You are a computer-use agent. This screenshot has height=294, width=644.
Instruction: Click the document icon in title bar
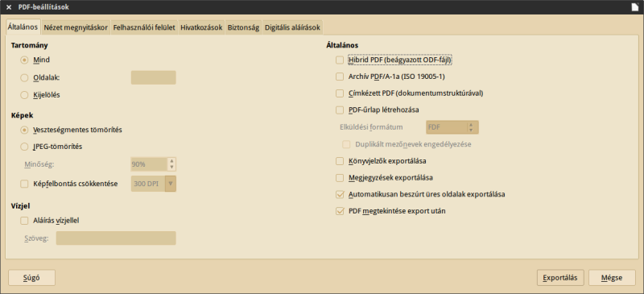[x=635, y=7]
